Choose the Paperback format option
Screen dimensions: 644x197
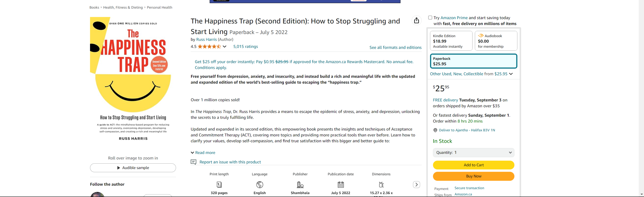(473, 61)
